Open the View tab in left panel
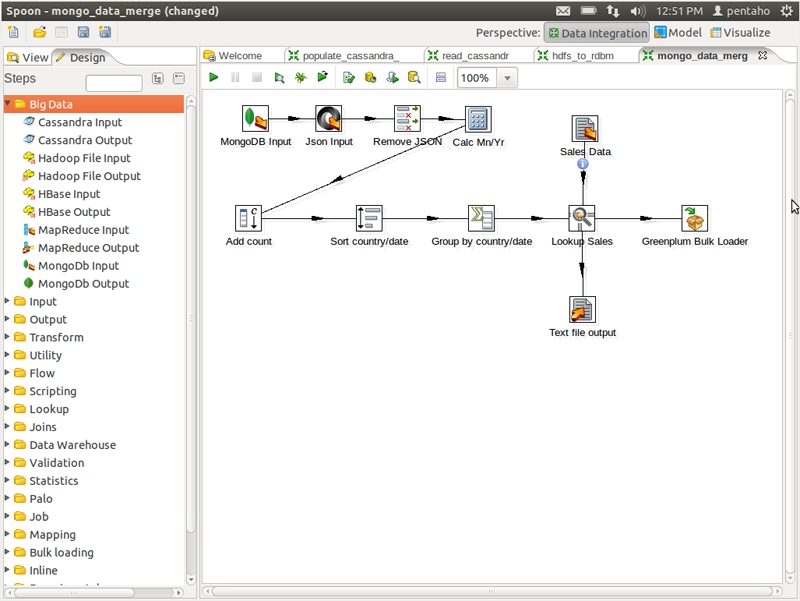Image resolution: width=800 pixels, height=601 pixels. (28, 57)
